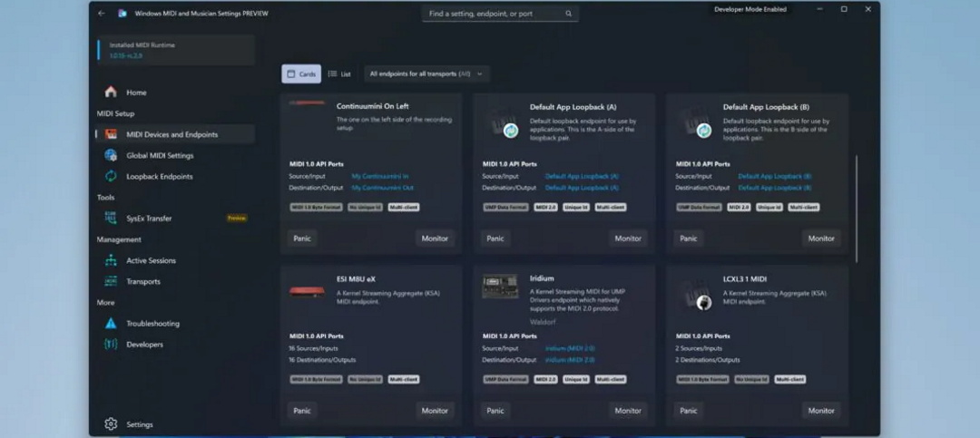Click the Troubleshooting warning icon
This screenshot has height=438, width=980.
(111, 324)
